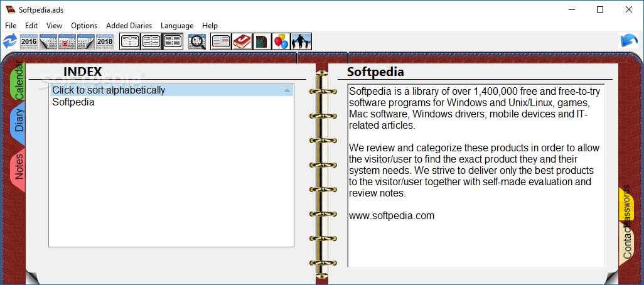Switch to the Contacts tab
The image size is (644, 285).
(x=626, y=243)
